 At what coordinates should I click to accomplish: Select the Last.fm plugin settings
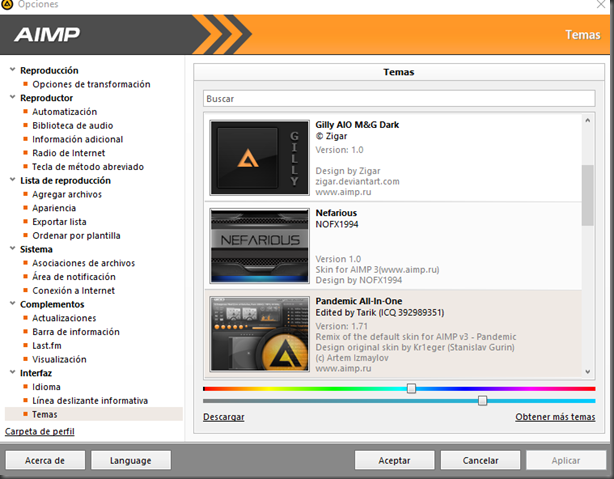pyautogui.click(x=47, y=345)
